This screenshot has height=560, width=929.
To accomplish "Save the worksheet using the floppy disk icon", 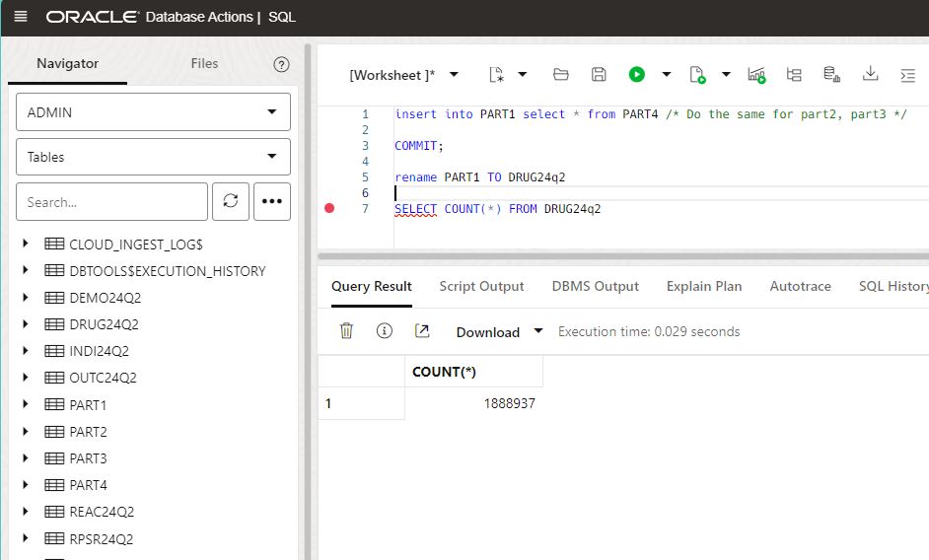I will pos(599,75).
